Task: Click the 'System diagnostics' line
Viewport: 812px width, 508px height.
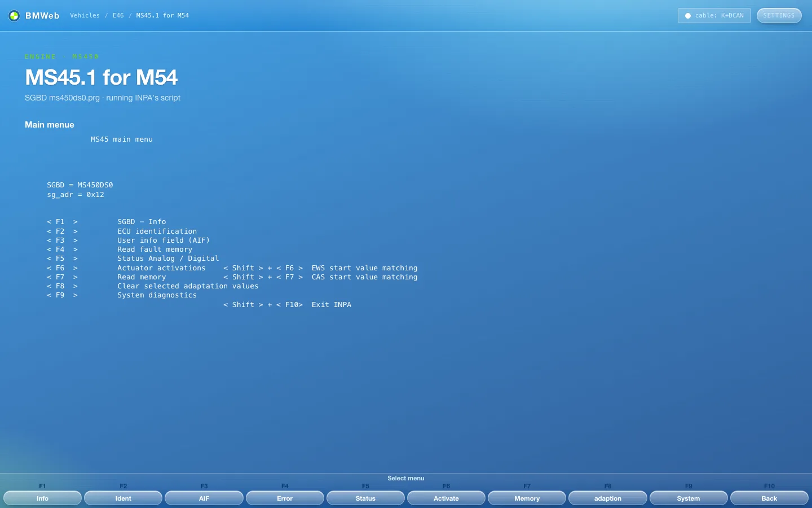Action: (157, 295)
